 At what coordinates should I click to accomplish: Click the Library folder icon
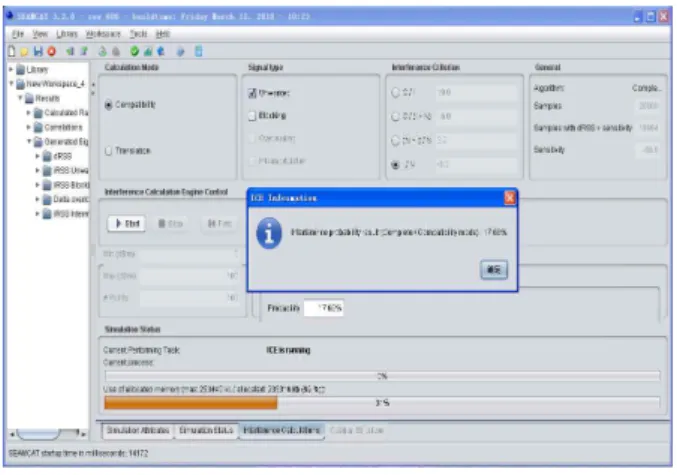point(20,70)
